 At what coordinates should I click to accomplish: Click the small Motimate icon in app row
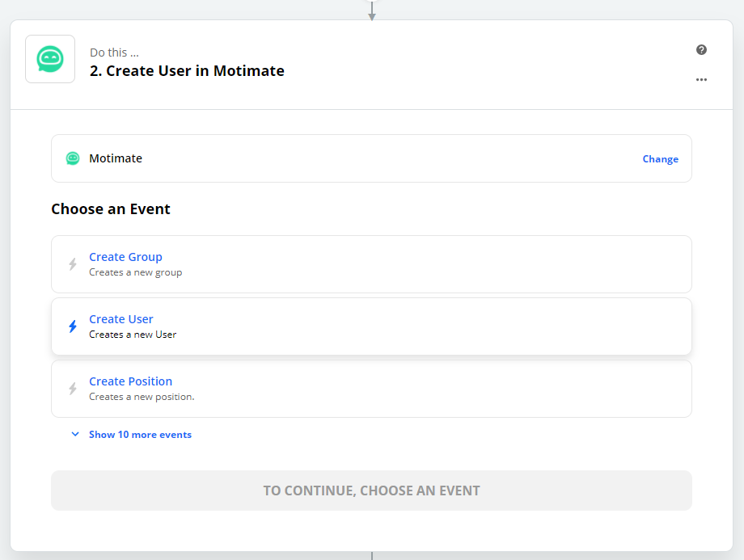coord(73,158)
